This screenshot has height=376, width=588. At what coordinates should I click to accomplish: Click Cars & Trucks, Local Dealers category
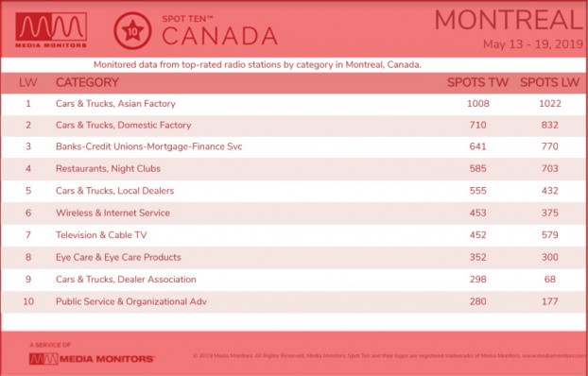[x=114, y=191]
